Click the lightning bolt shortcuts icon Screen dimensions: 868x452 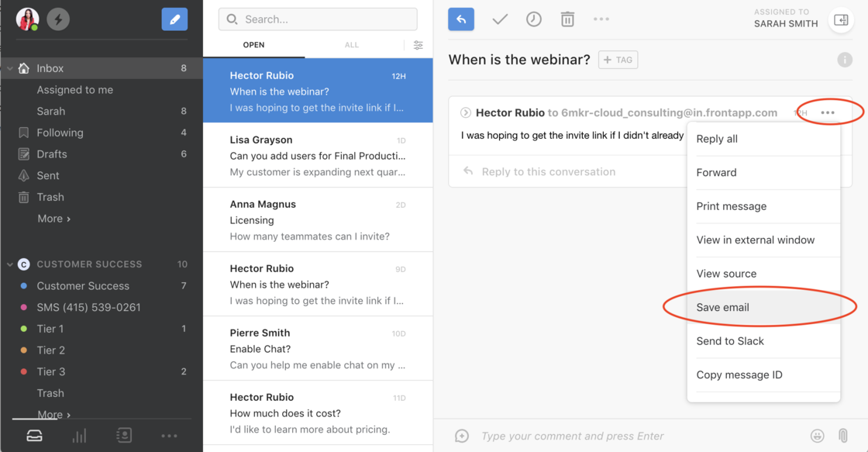click(57, 19)
